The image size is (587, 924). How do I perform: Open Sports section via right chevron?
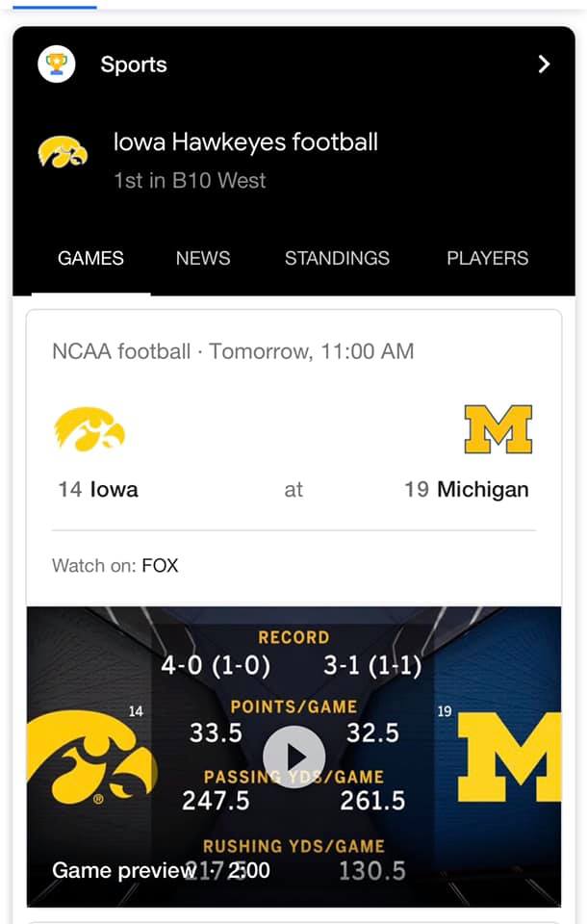pos(544,64)
